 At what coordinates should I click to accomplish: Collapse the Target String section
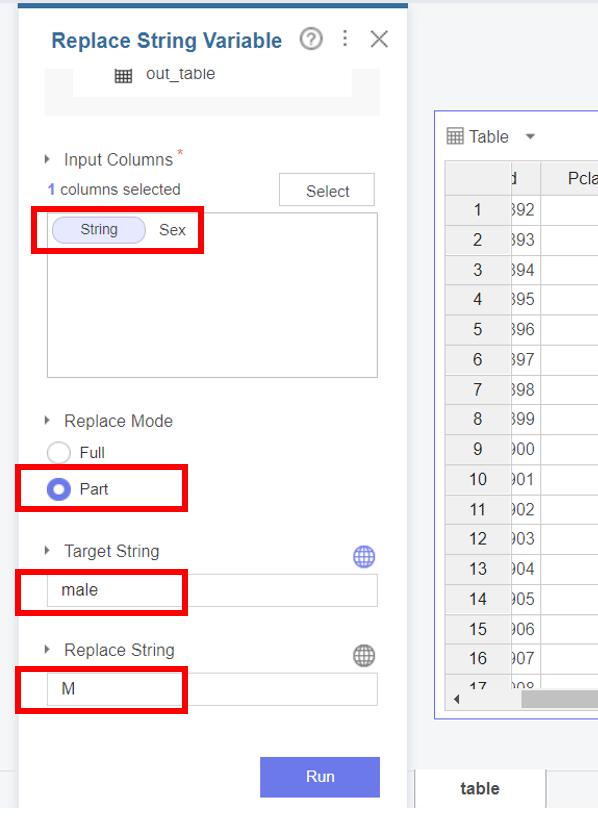pos(47,551)
